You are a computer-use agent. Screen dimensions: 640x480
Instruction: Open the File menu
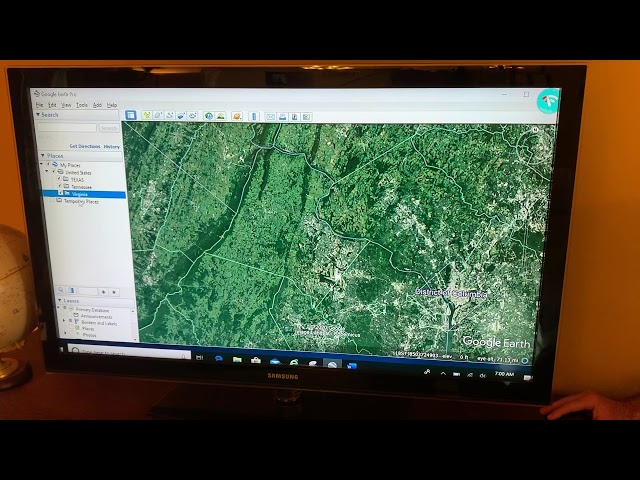point(40,105)
